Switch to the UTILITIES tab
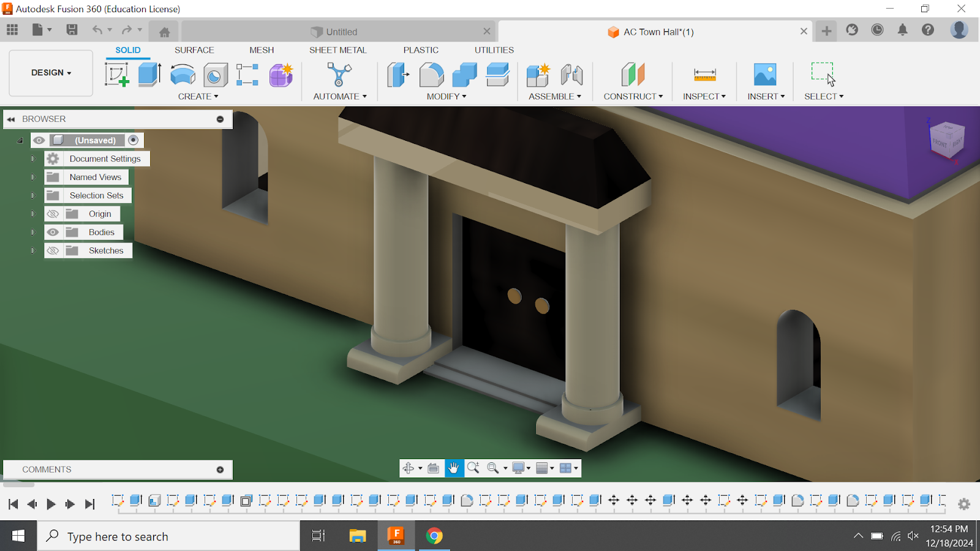Viewport: 980px width, 551px height. coord(494,50)
